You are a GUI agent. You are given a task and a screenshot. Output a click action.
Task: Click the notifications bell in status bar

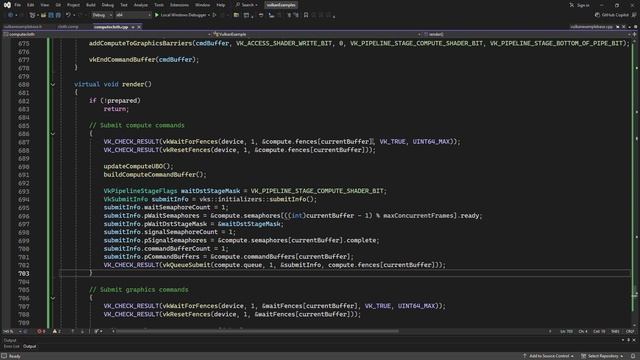click(x=633, y=356)
